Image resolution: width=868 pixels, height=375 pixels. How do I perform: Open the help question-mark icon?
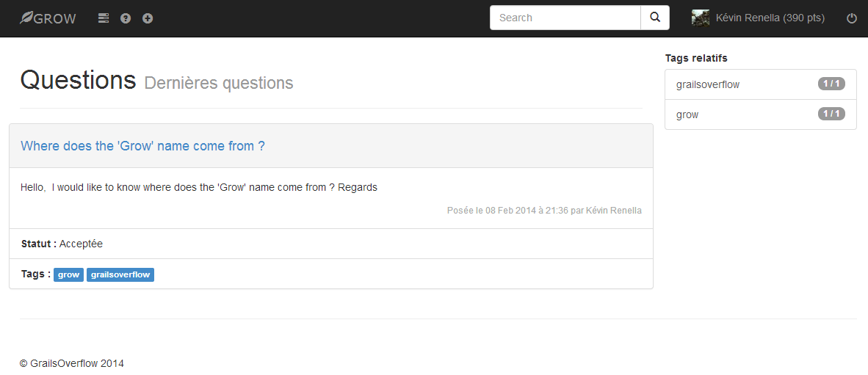tap(126, 18)
